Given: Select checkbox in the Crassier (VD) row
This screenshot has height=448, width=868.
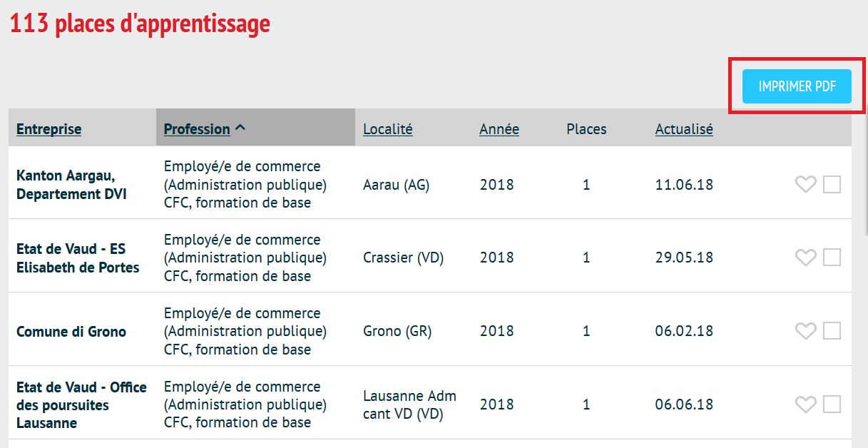Looking at the screenshot, I should (x=832, y=258).
